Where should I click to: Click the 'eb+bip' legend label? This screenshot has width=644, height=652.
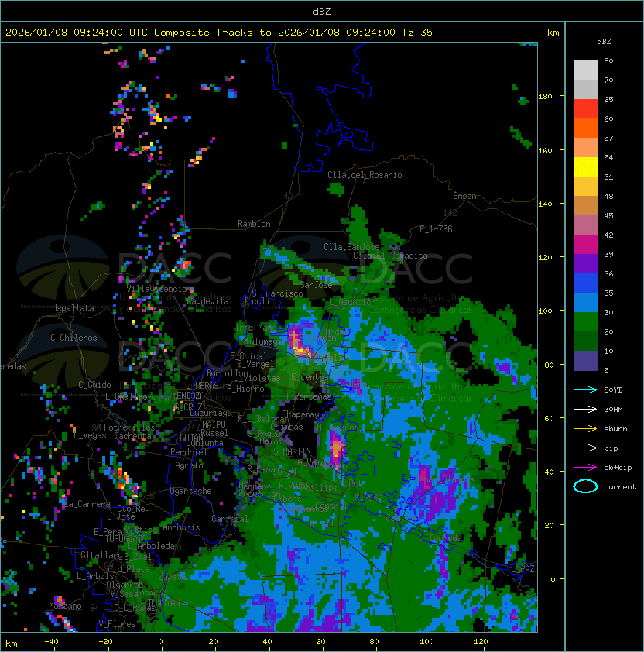(x=618, y=468)
